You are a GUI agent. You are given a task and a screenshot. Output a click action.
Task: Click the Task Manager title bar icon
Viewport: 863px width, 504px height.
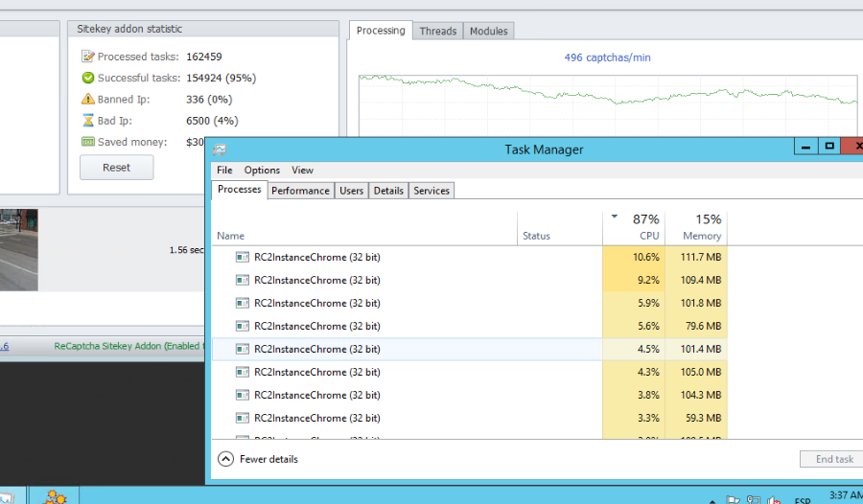[220, 149]
